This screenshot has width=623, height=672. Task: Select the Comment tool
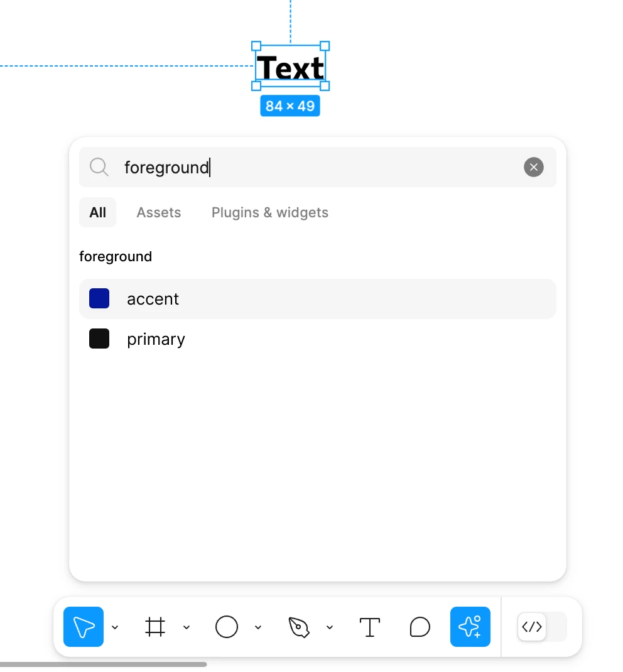pyautogui.click(x=420, y=627)
